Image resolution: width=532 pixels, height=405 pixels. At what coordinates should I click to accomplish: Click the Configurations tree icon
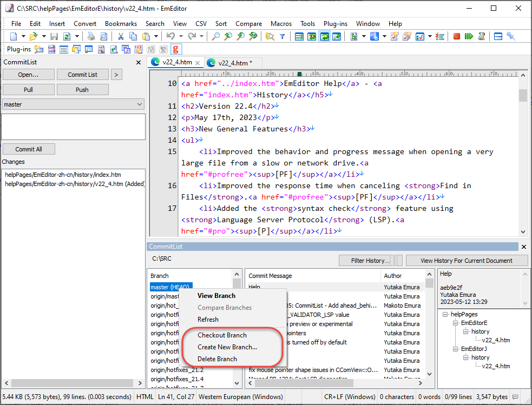(354, 36)
